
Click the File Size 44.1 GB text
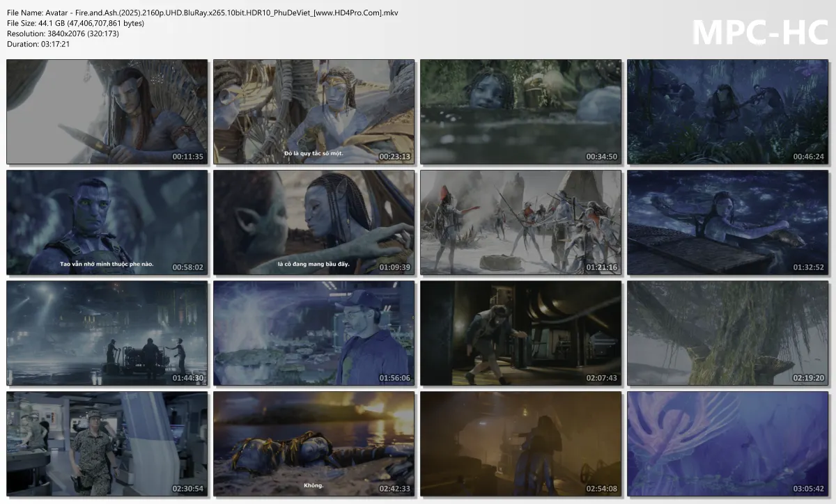[x=76, y=23]
